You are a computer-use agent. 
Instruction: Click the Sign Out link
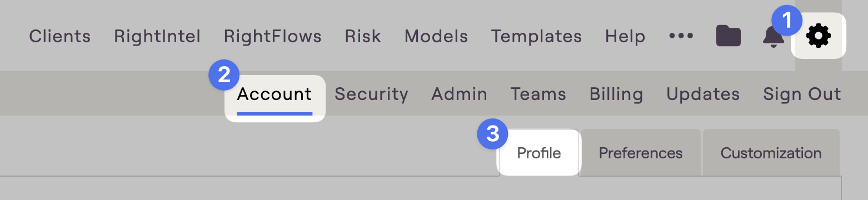[802, 94]
